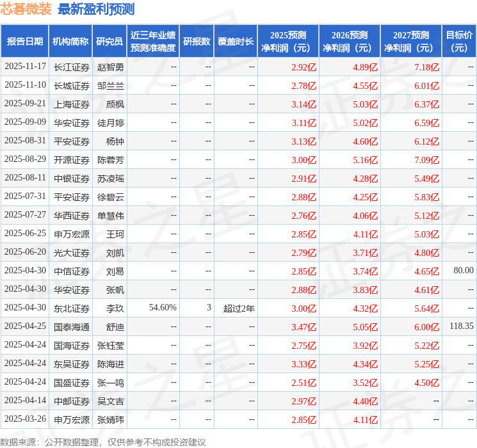
Task: Click 国盛证券 institution cell
Action: pos(72,383)
